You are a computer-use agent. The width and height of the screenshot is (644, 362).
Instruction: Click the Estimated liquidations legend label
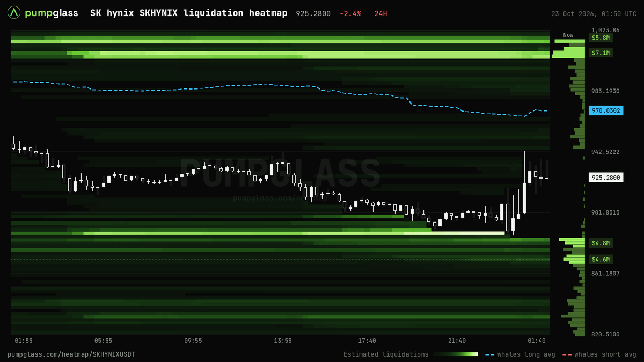point(386,354)
